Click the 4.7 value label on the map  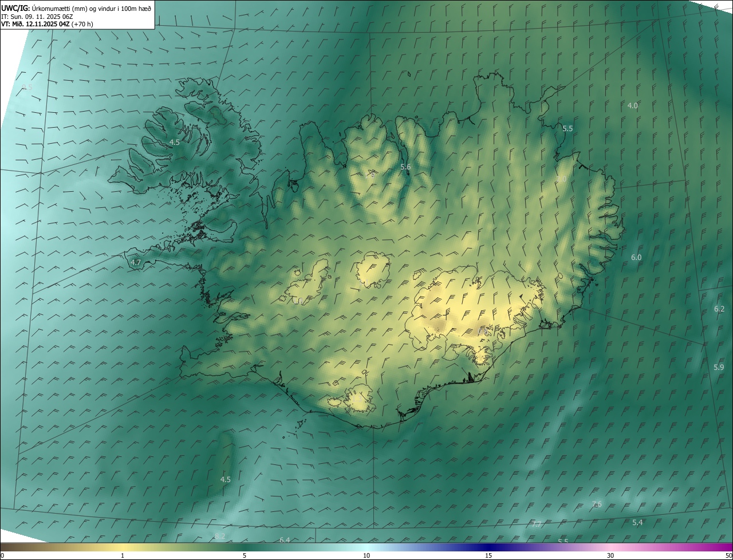pyautogui.click(x=136, y=263)
